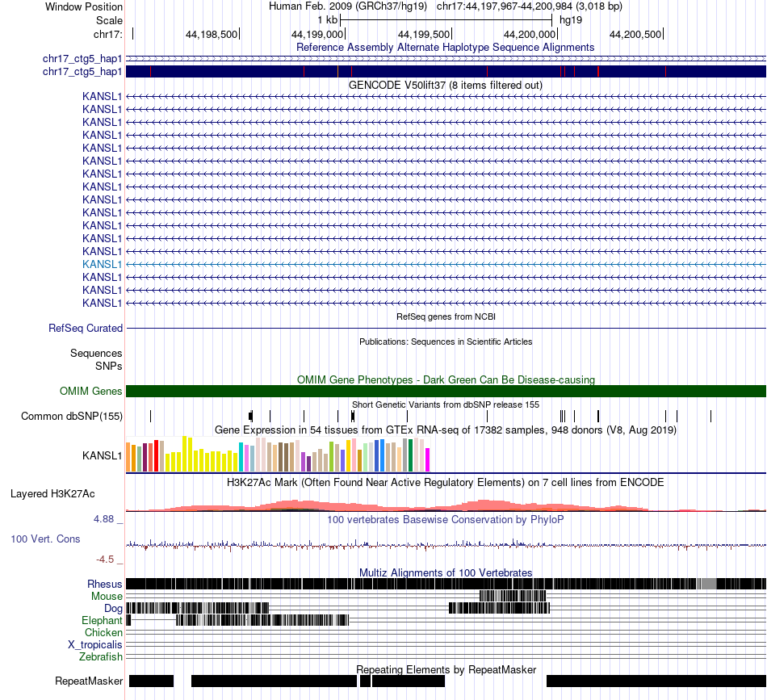Click the OMIM Genes label
Image resolution: width=767 pixels, height=700 pixels.
pos(90,392)
